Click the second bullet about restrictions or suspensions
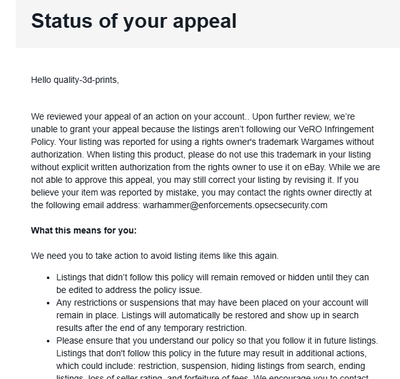The image size is (400, 379). point(212,315)
